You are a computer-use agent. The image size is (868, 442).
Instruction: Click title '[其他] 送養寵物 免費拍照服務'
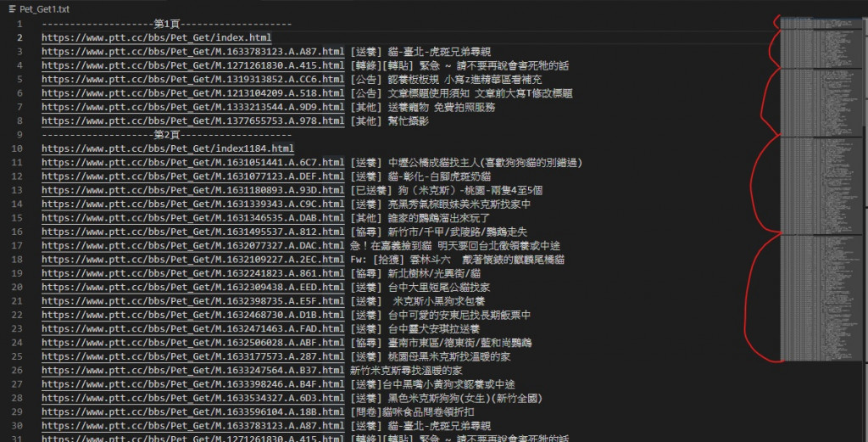(422, 107)
